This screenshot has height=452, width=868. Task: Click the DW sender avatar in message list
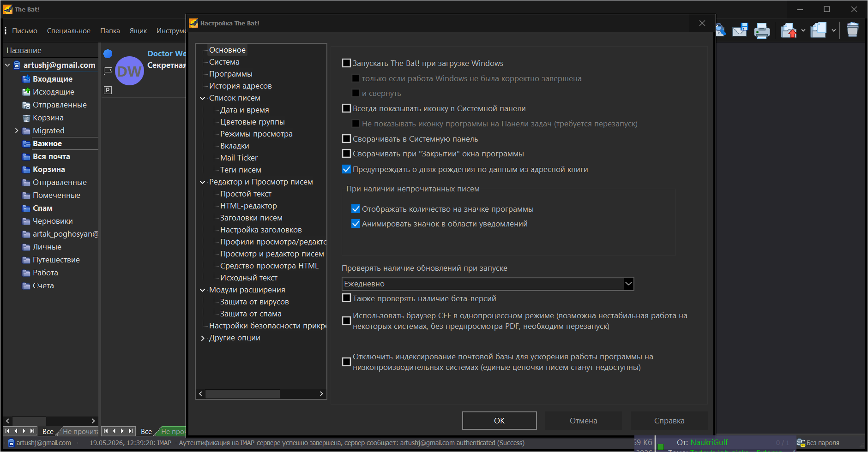(129, 71)
